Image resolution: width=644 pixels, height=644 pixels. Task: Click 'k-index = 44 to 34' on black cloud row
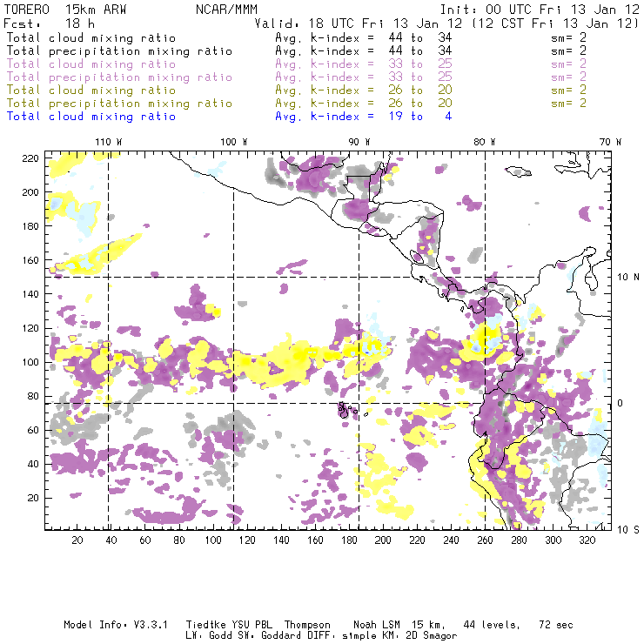point(381,37)
